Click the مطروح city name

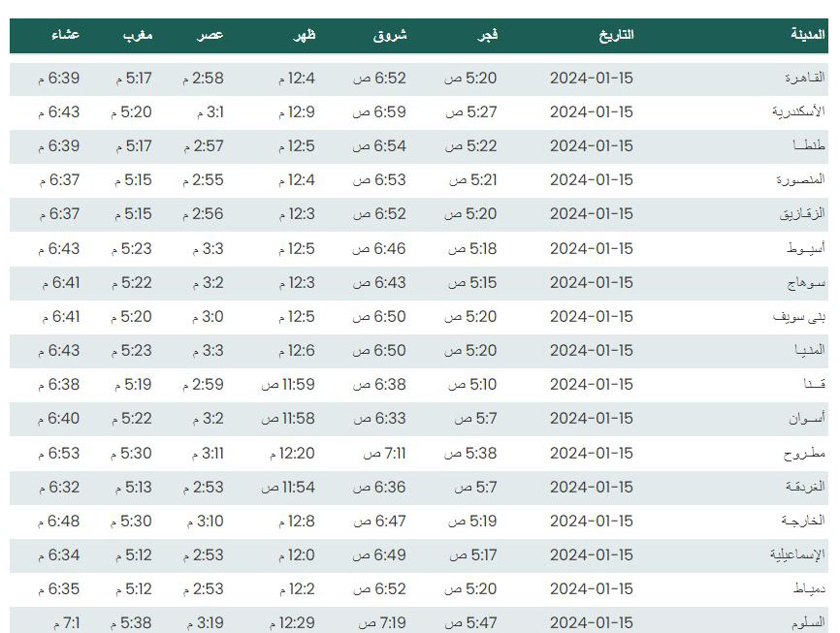coord(804,454)
